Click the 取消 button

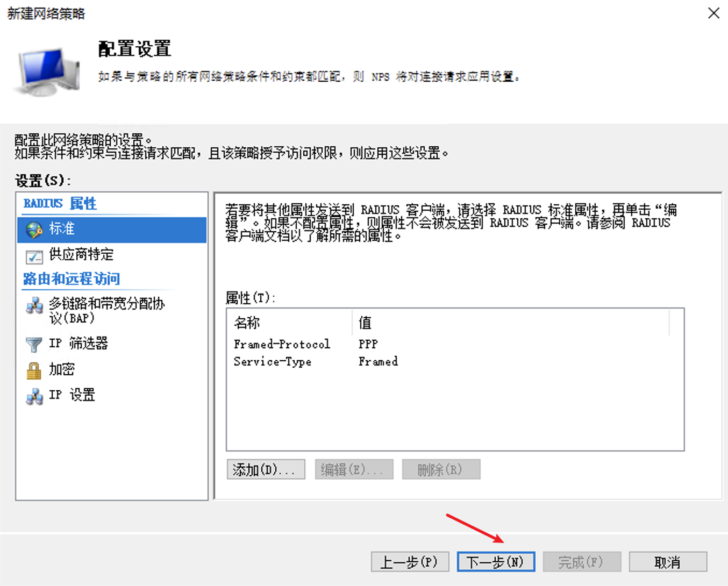[x=668, y=561]
